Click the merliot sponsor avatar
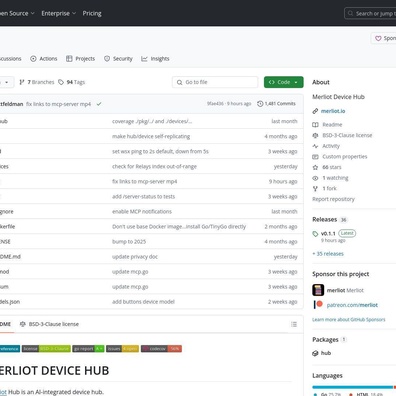Viewport: 396px width, 396px height. (318, 290)
